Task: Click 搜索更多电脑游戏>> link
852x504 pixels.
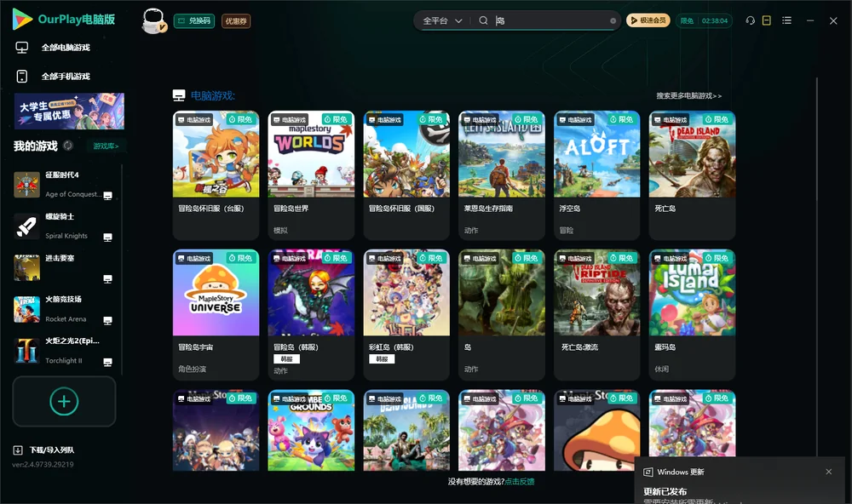Action: pos(688,95)
